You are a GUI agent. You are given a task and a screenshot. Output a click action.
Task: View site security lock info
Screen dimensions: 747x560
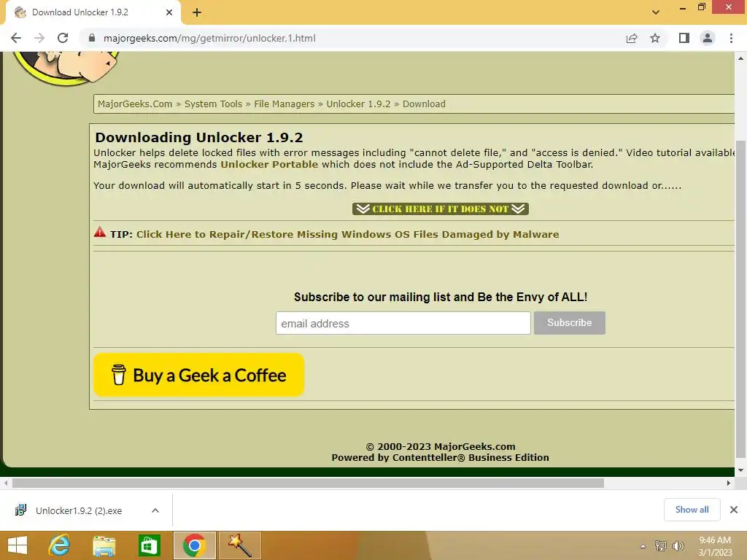(92, 38)
